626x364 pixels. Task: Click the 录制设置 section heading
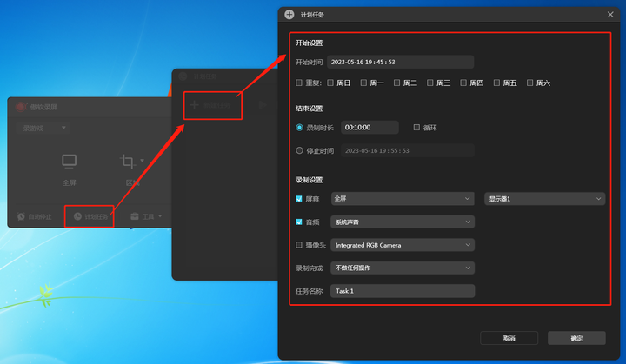point(309,180)
